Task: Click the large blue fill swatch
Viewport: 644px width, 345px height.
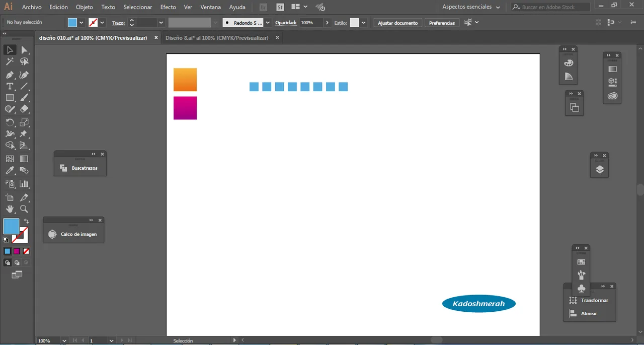Action: (x=11, y=226)
